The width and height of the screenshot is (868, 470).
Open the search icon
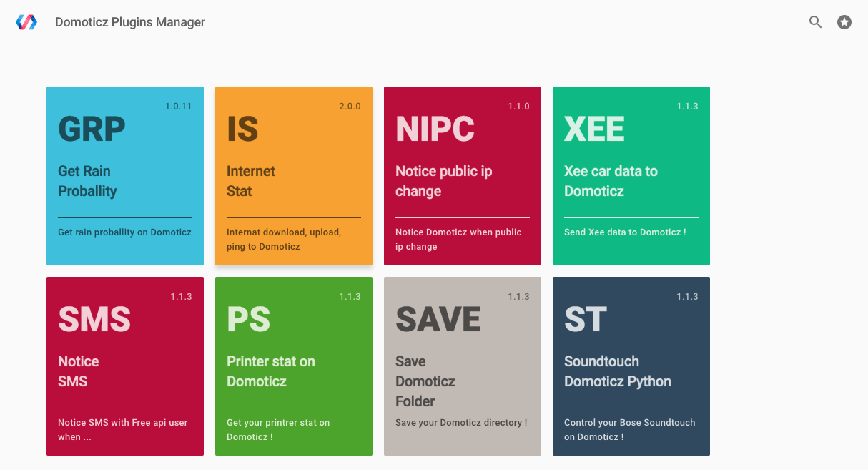click(x=816, y=22)
